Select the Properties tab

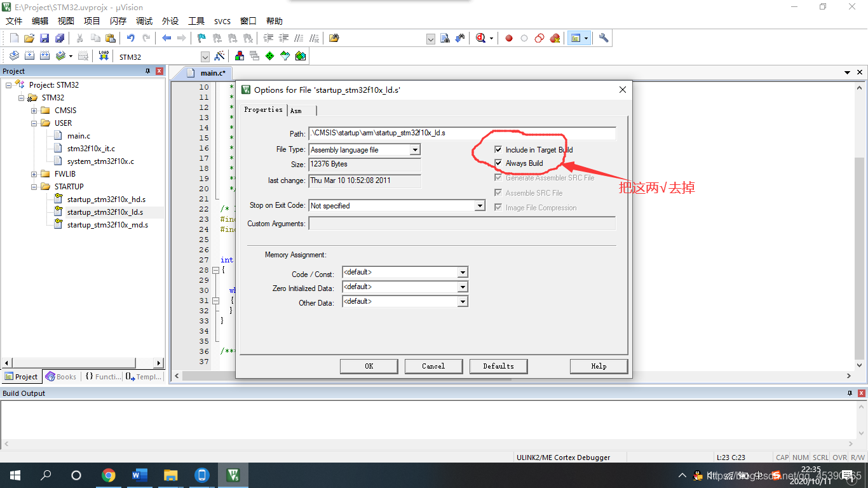264,109
